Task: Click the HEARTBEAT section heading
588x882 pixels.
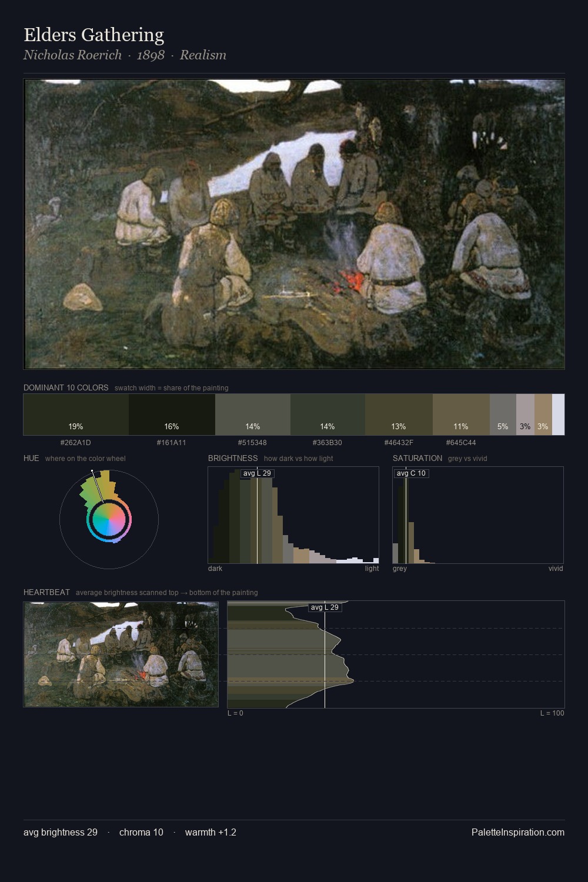Action: (x=46, y=593)
